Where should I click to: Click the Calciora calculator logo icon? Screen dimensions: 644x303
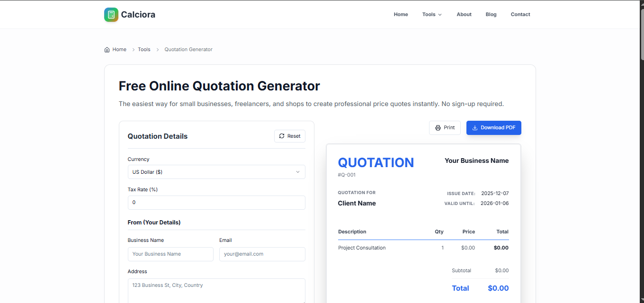[111, 14]
